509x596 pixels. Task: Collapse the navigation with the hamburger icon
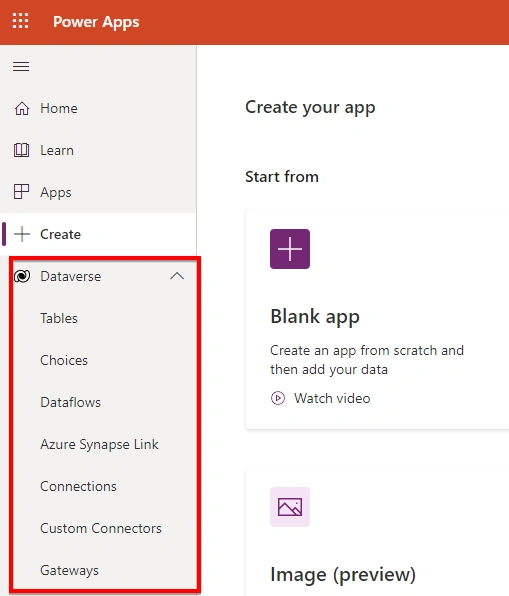21,67
